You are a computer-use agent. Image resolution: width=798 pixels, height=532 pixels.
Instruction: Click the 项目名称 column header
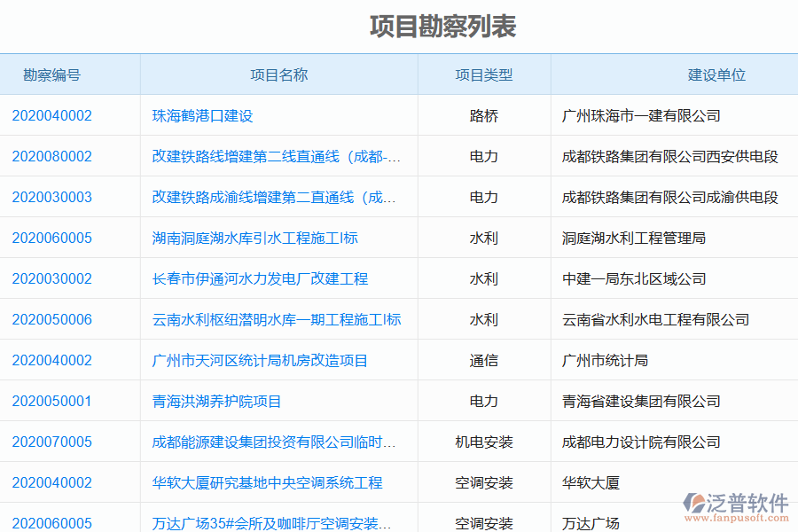[x=278, y=74]
